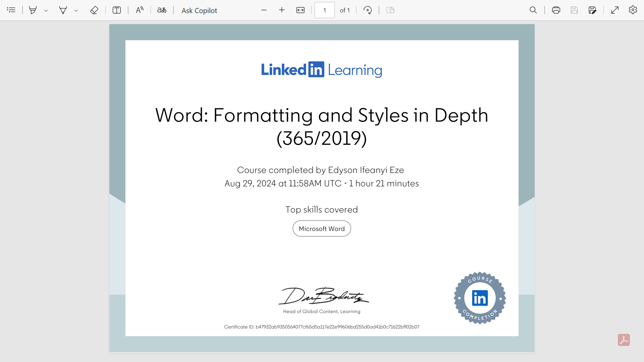The image size is (644, 362).
Task: Expand highlight color options dropdown
Action: (46, 10)
